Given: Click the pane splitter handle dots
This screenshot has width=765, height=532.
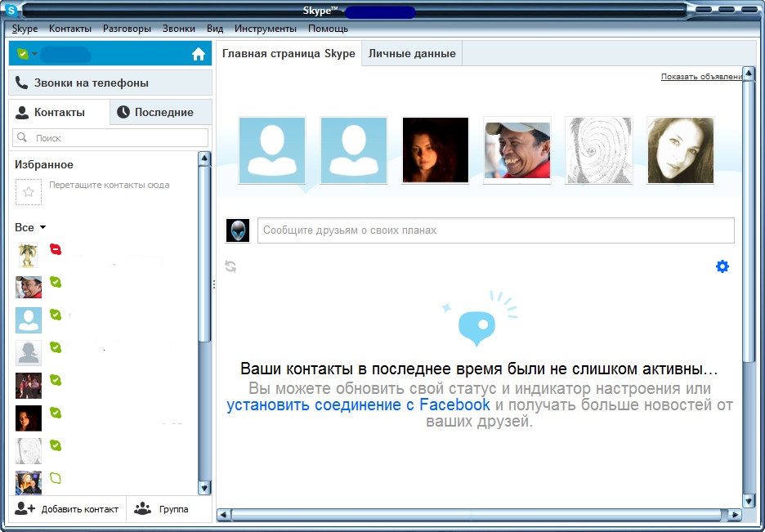Looking at the screenshot, I should click(213, 284).
